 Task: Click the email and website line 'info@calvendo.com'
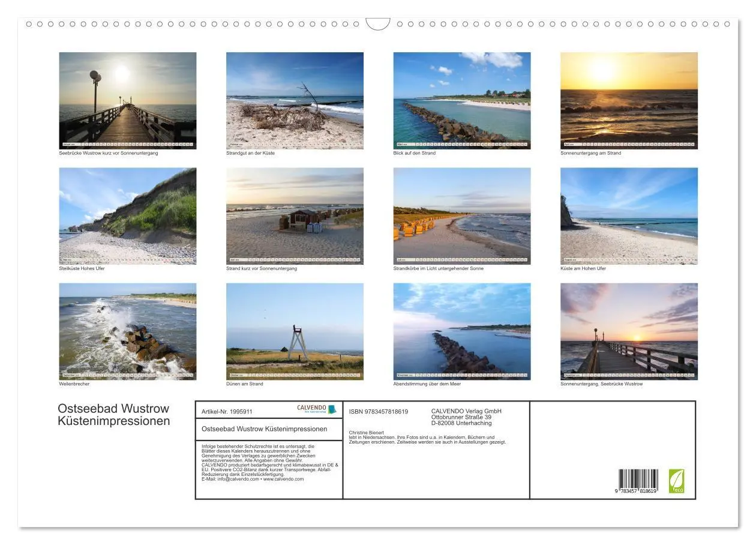pyautogui.click(x=253, y=479)
